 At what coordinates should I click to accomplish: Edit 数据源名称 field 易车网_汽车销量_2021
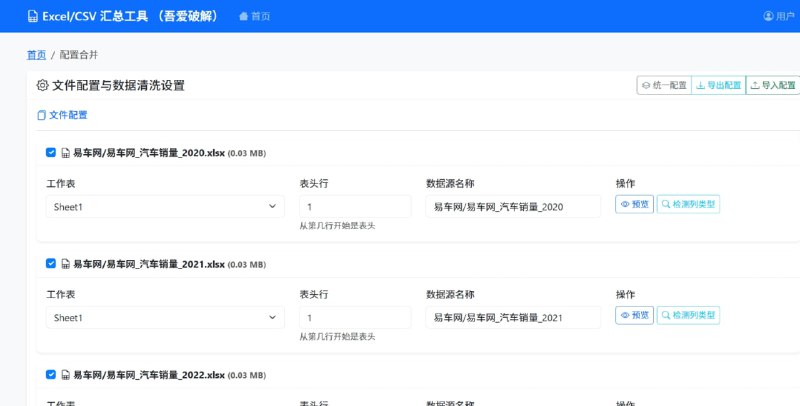click(513, 318)
